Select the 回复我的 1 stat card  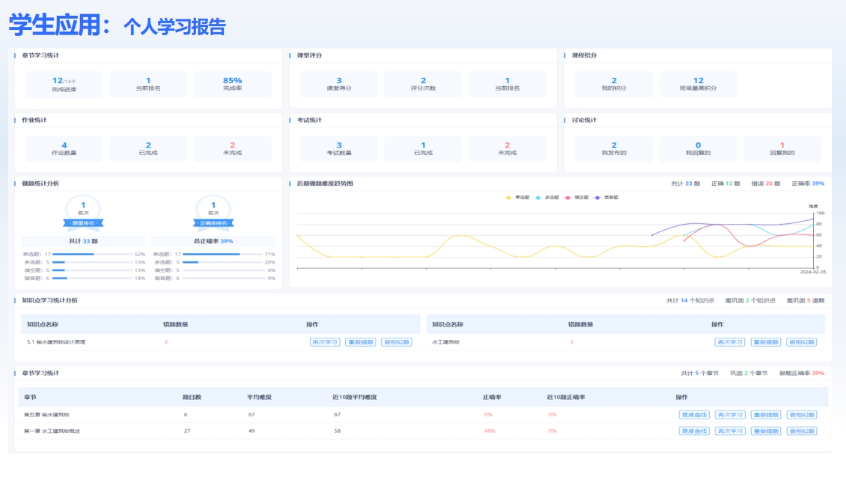coord(782,149)
